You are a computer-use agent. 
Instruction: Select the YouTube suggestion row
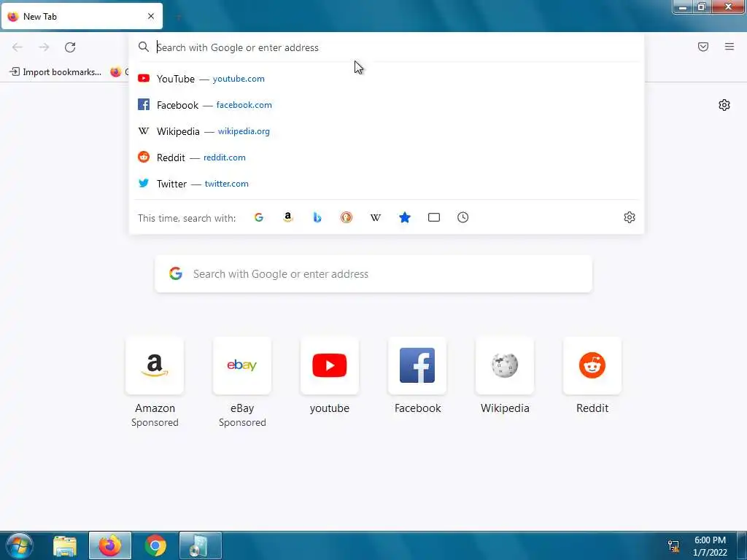(x=387, y=79)
